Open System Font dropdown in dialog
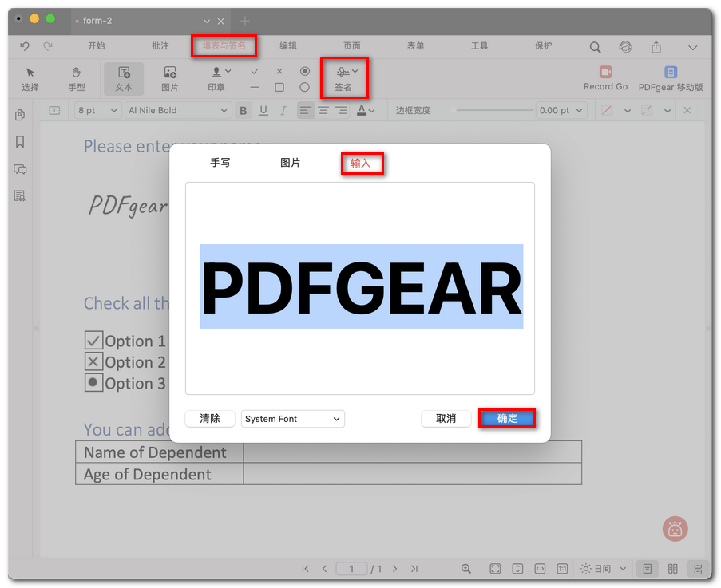 click(x=292, y=419)
